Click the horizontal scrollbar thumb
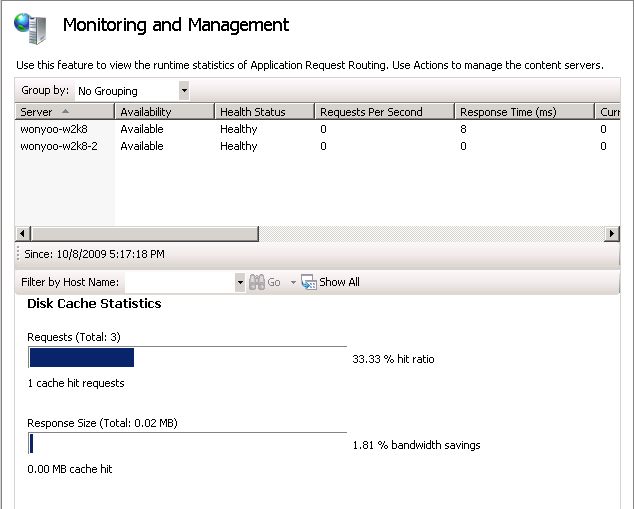Image resolution: width=634 pixels, height=509 pixels. [x=137, y=233]
